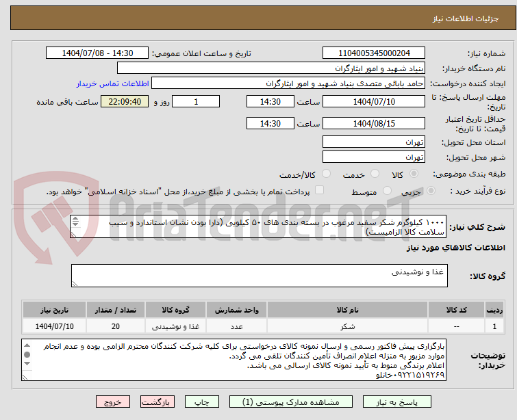Click the announcement date field 1404/07/08 - 14:30
Screen dimensions: 517x420
tap(97, 53)
